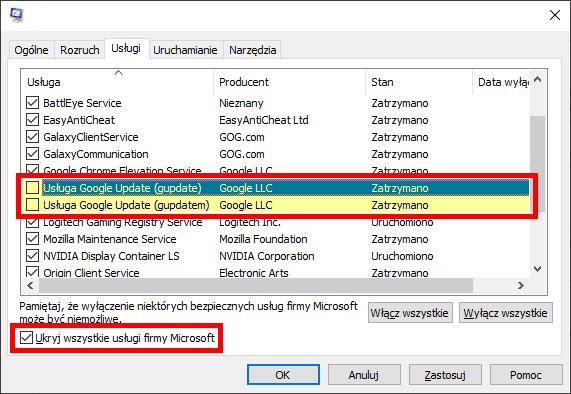This screenshot has width=571, height=394.
Task: Go to the Uruchamianie tab
Action: [185, 50]
